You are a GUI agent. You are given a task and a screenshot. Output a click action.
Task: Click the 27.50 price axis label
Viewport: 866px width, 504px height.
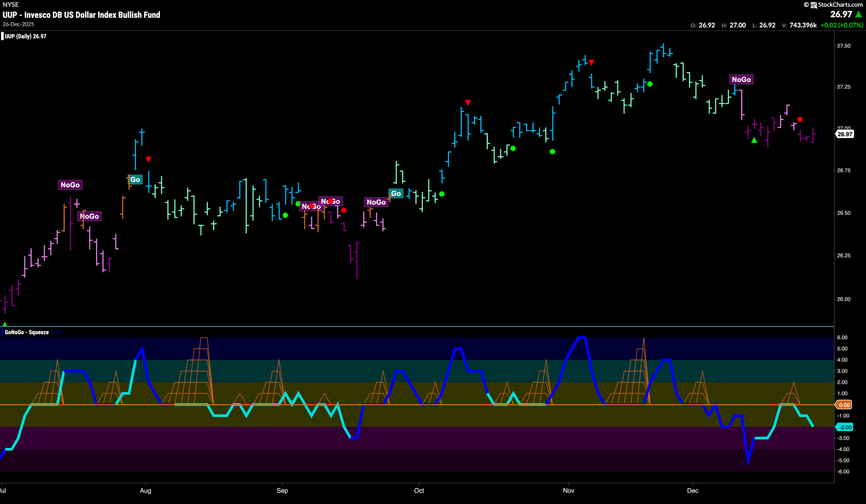coord(844,46)
